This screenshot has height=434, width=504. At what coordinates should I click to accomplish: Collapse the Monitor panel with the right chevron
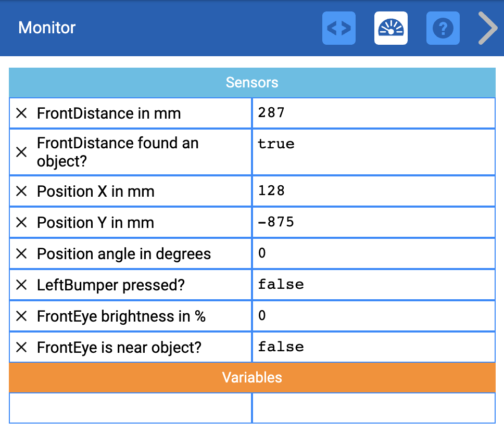(x=487, y=28)
